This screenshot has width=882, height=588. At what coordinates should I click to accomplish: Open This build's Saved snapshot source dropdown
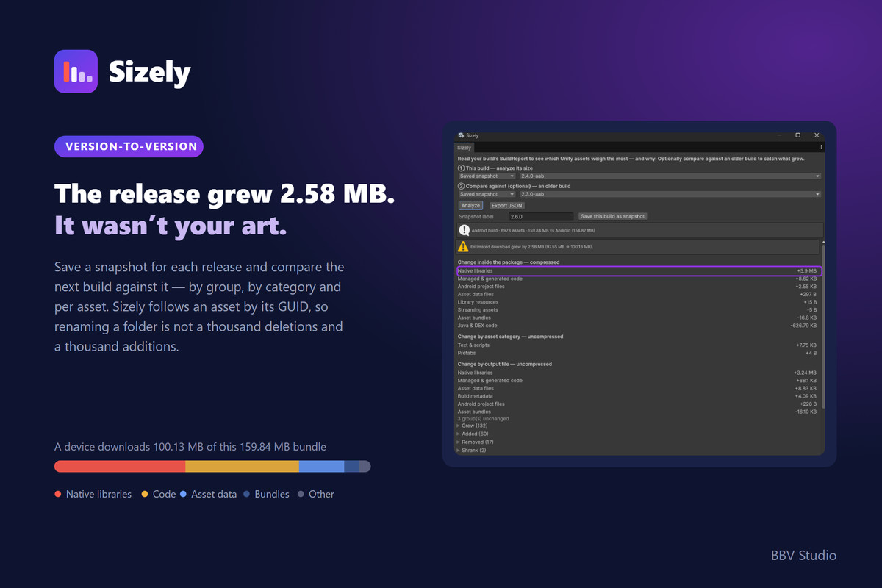pyautogui.click(x=487, y=176)
